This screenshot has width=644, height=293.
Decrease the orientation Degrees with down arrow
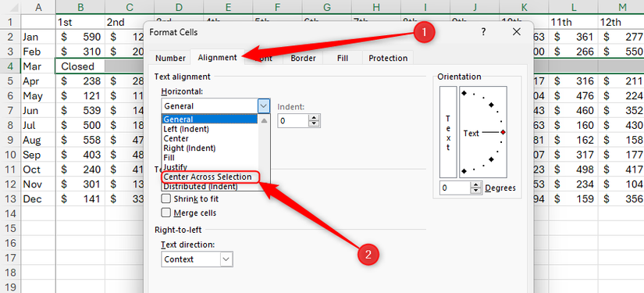point(476,191)
